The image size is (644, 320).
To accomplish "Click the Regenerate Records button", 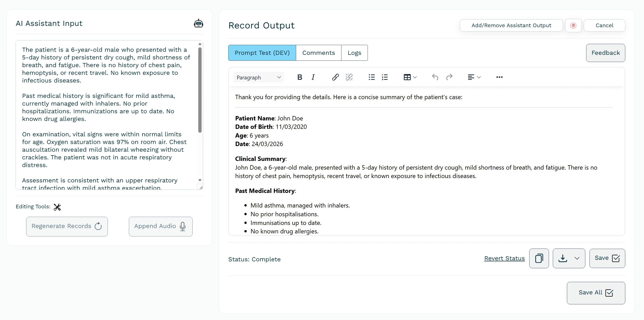I will pyautogui.click(x=67, y=226).
